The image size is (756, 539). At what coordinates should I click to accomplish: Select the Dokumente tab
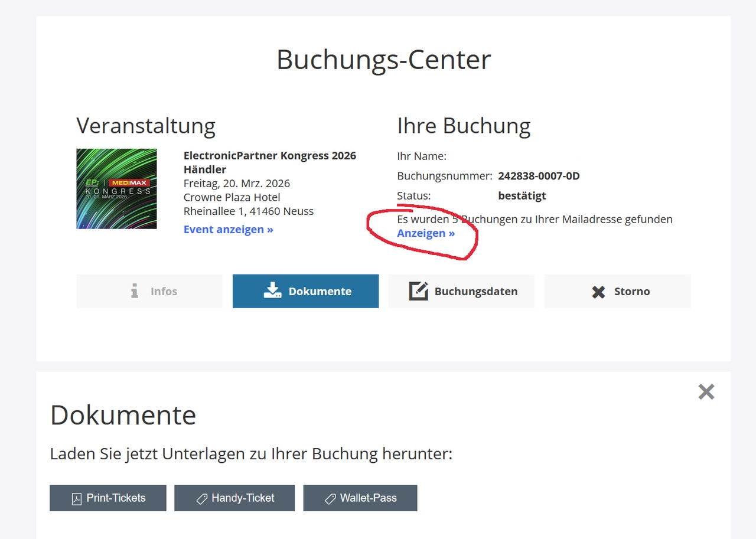coord(305,291)
